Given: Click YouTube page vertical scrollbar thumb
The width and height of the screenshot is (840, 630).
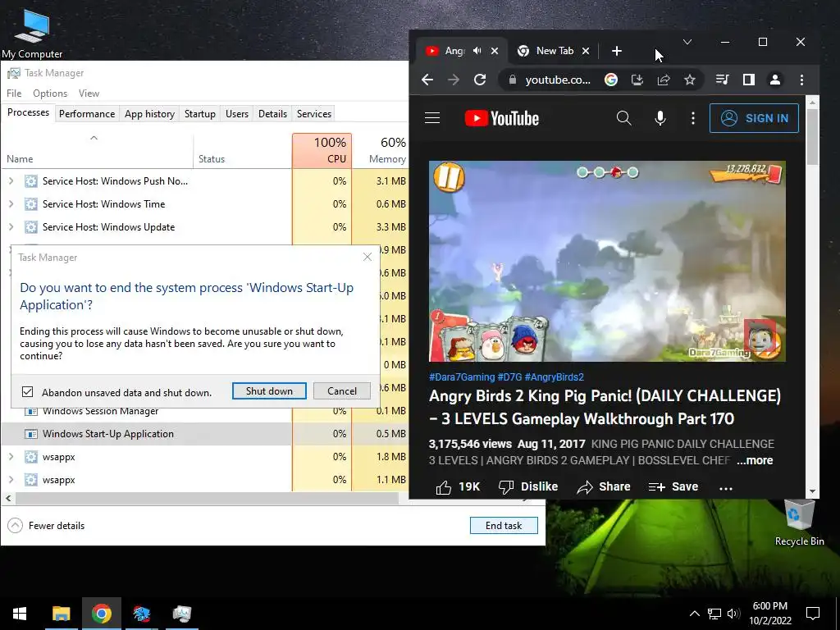Looking at the screenshot, I should pos(812,137).
